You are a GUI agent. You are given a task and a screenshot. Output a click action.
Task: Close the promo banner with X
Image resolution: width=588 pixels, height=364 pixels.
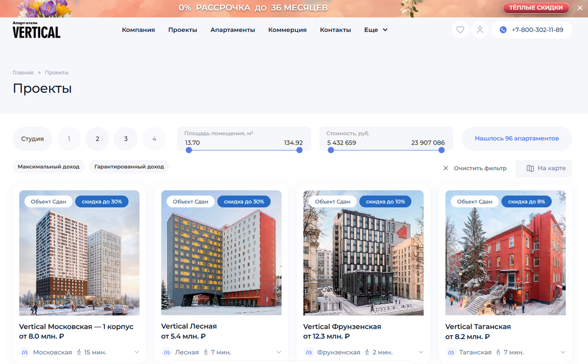pyautogui.click(x=580, y=8)
